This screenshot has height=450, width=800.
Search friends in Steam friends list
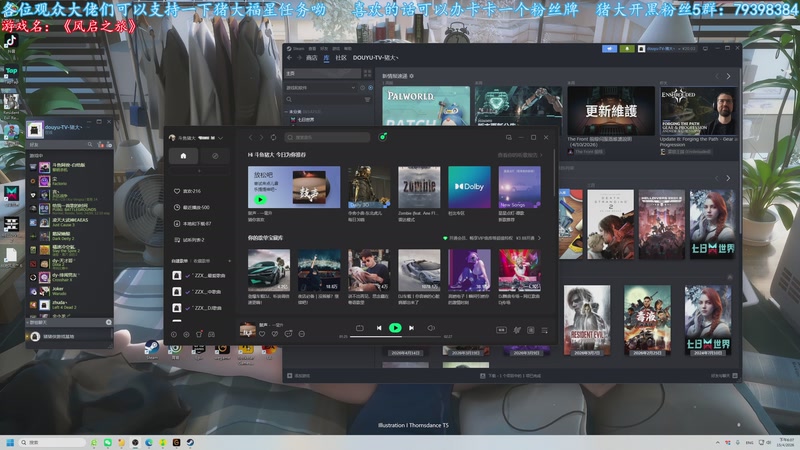point(90,145)
